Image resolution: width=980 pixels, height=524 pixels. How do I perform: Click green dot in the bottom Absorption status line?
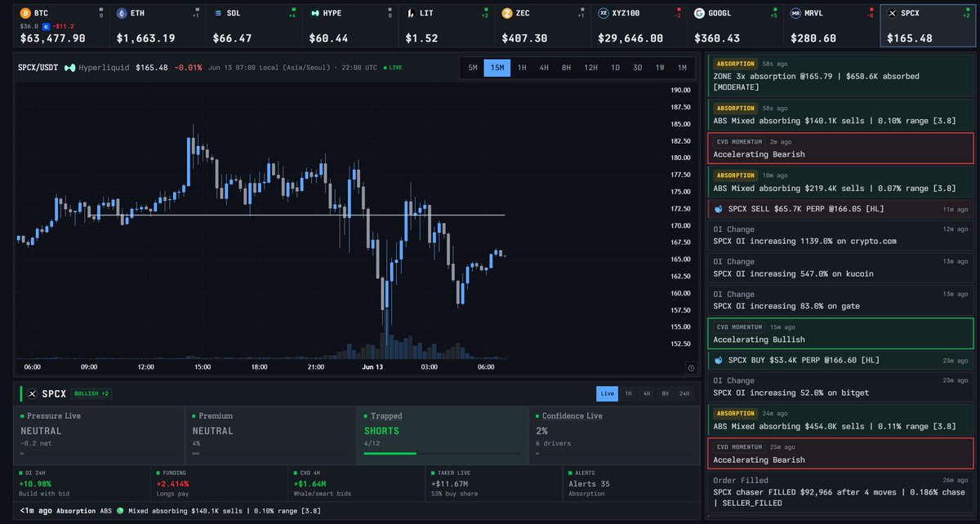119,511
